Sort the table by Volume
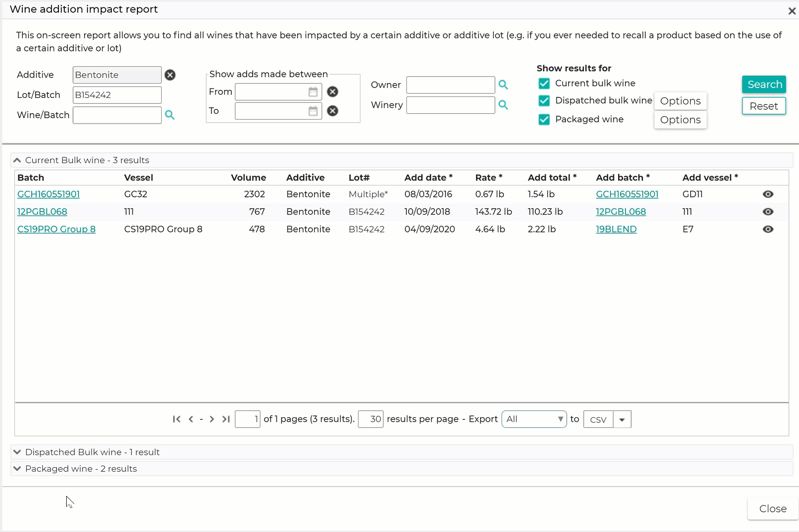Image resolution: width=799 pixels, height=532 pixels. coord(249,177)
